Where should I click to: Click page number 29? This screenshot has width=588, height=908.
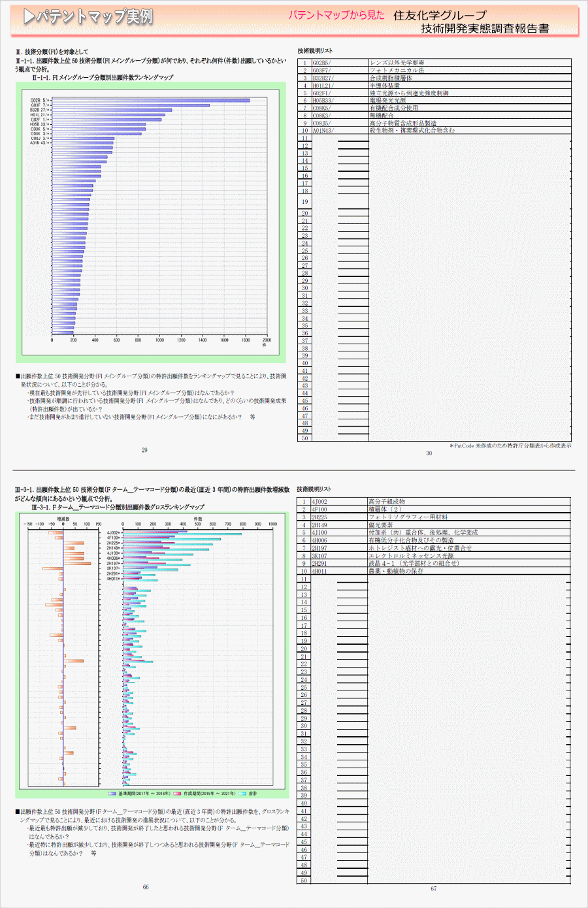(144, 450)
